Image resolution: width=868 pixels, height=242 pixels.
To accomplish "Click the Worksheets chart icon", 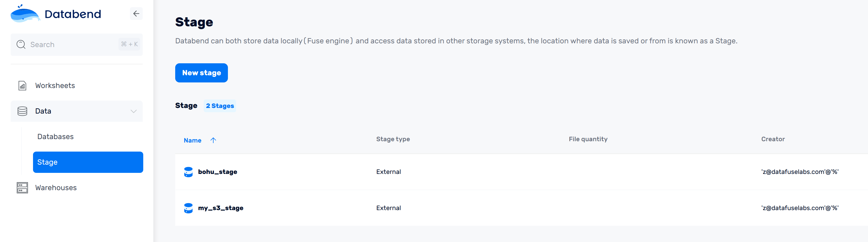I will pyautogui.click(x=22, y=86).
